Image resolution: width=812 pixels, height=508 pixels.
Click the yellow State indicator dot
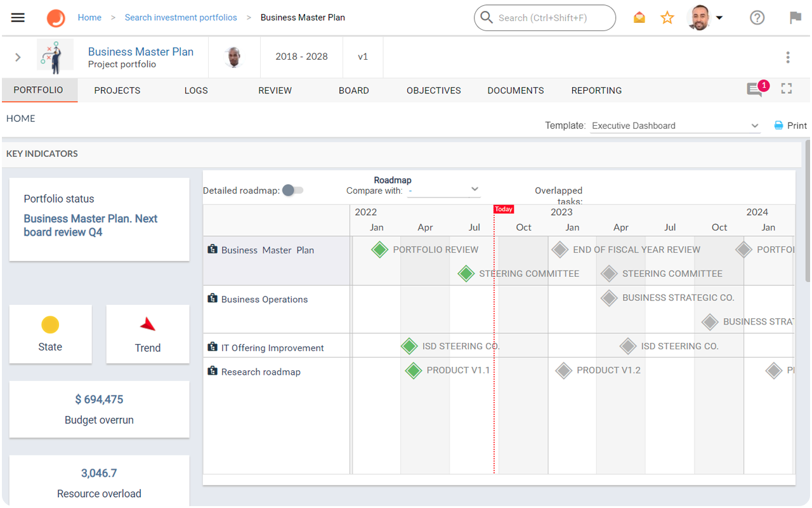50,324
